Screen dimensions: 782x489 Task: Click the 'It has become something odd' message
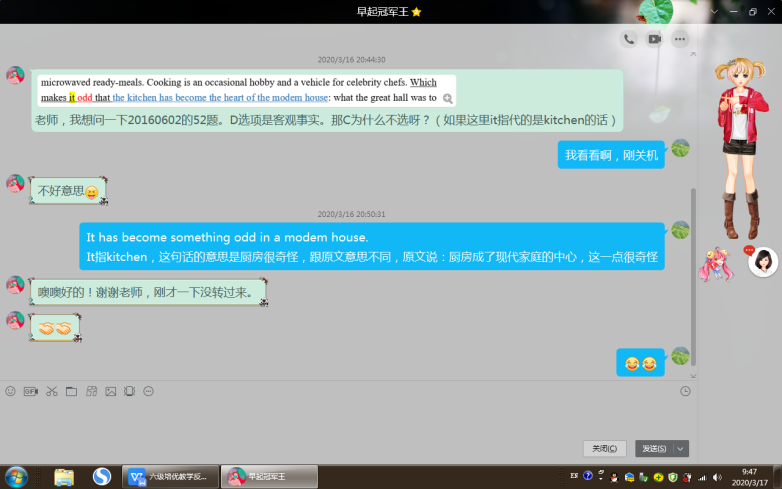pyautogui.click(x=372, y=247)
